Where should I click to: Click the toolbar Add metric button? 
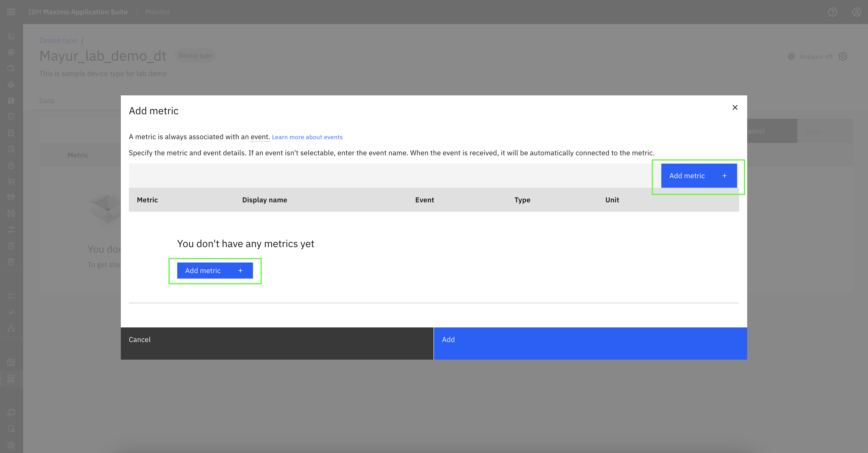699,176
